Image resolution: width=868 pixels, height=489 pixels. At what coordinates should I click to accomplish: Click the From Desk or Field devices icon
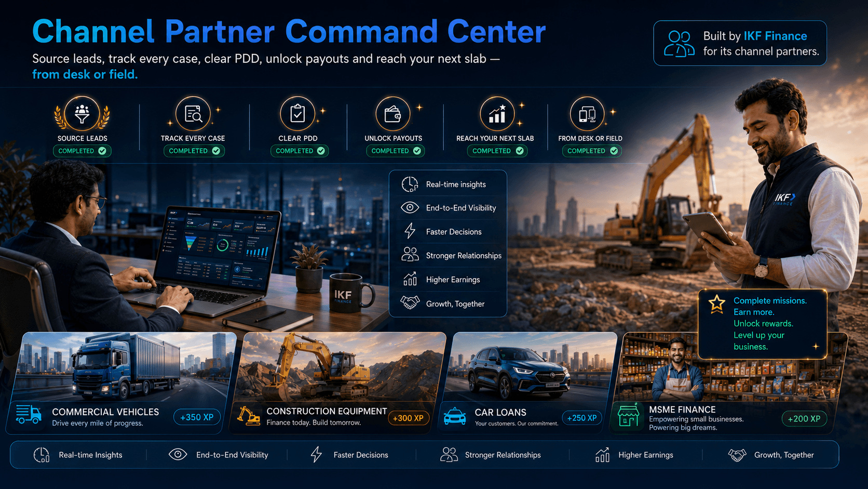tap(587, 113)
